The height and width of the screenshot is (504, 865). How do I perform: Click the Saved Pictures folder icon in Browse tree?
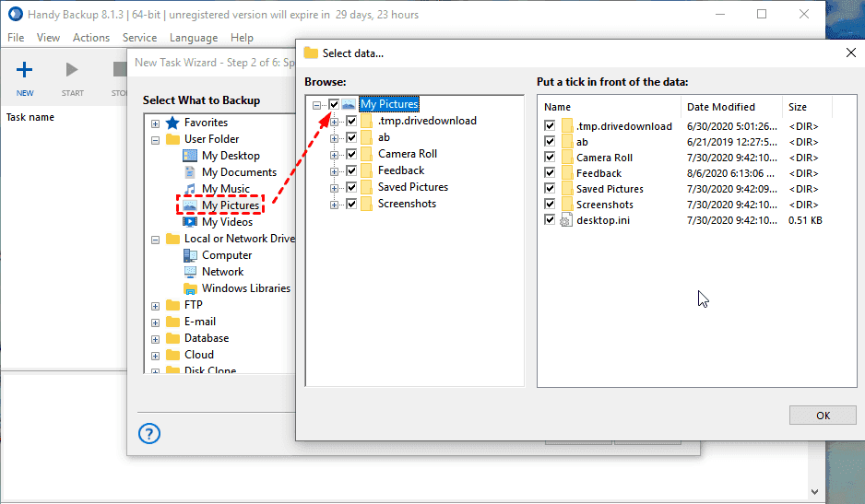point(366,187)
